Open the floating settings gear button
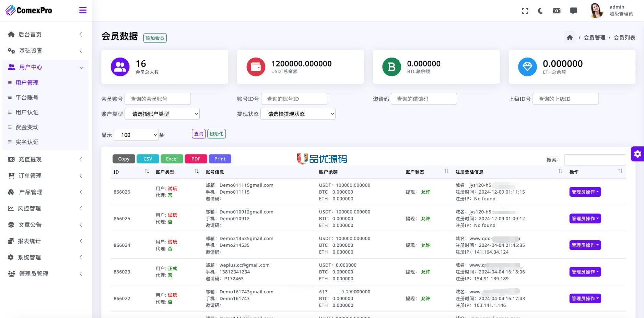This screenshot has height=318, width=644. pos(637,154)
